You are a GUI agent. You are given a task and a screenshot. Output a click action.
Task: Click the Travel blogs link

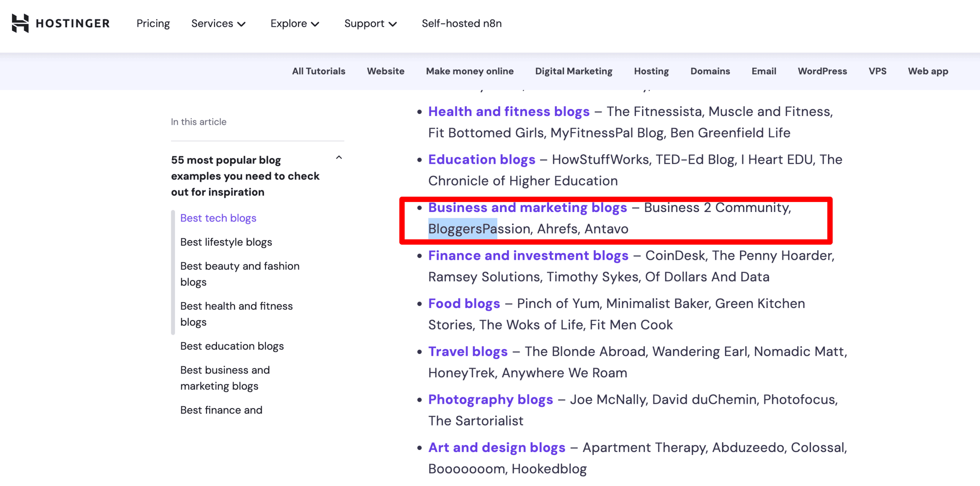468,351
